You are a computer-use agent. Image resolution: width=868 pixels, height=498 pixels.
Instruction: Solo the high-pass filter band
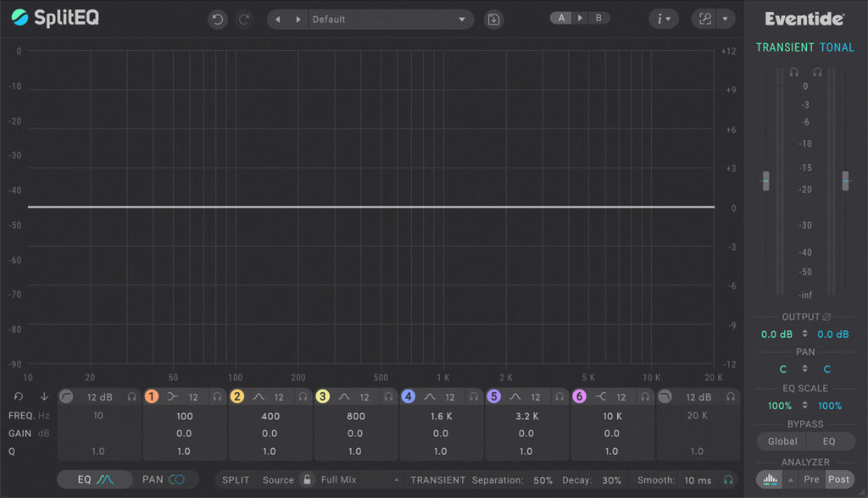point(131,396)
